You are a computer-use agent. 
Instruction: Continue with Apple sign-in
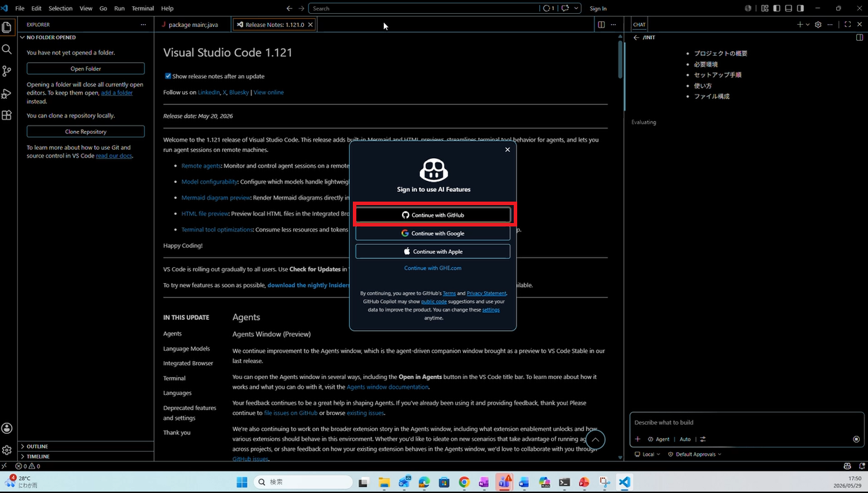click(x=433, y=251)
